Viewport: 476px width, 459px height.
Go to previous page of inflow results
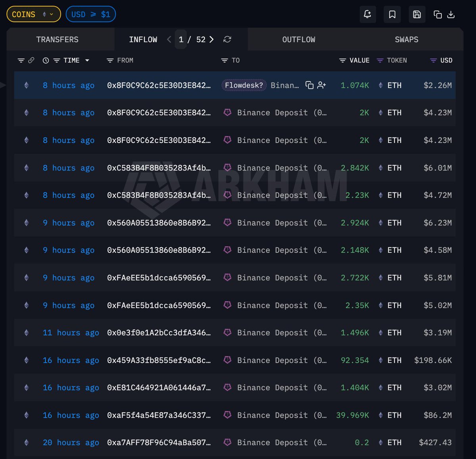169,39
